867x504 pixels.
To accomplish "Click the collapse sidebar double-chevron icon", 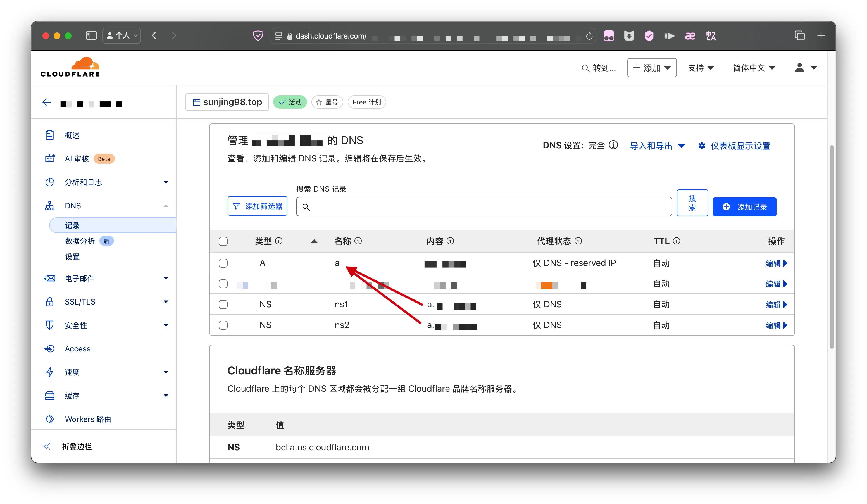I will point(47,446).
